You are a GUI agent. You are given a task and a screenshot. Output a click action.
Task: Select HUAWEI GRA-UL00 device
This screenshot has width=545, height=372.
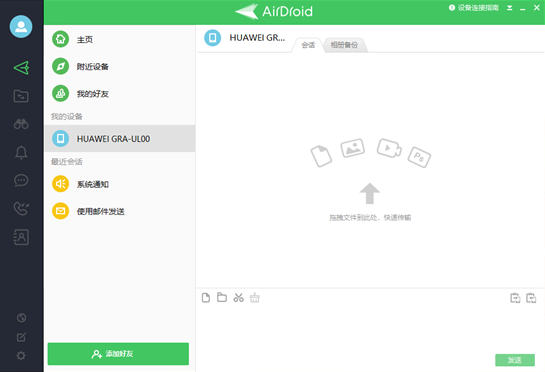(120, 138)
